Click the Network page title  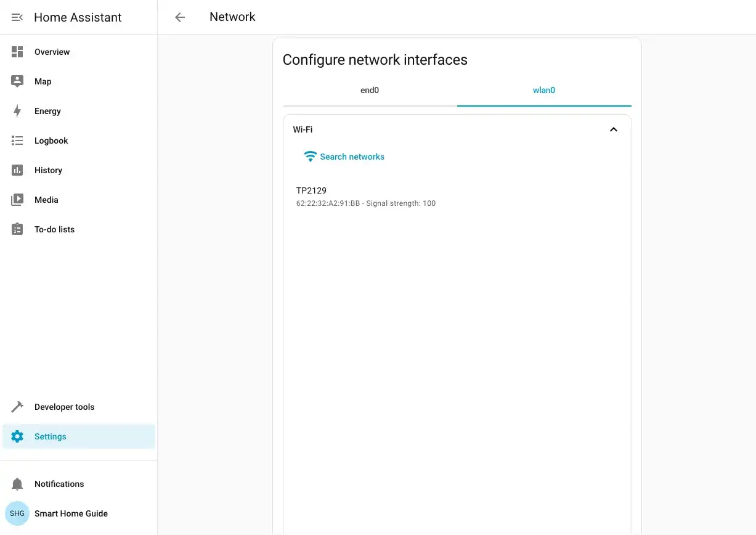232,17
